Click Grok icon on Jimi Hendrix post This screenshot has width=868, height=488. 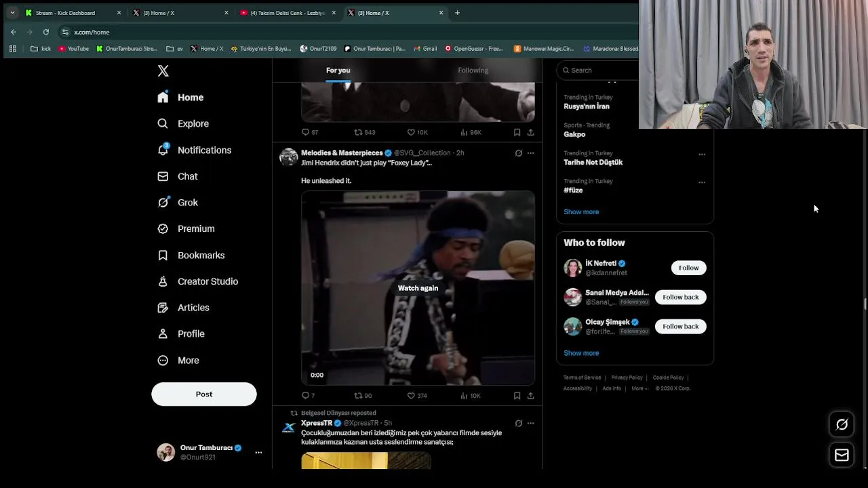[519, 153]
